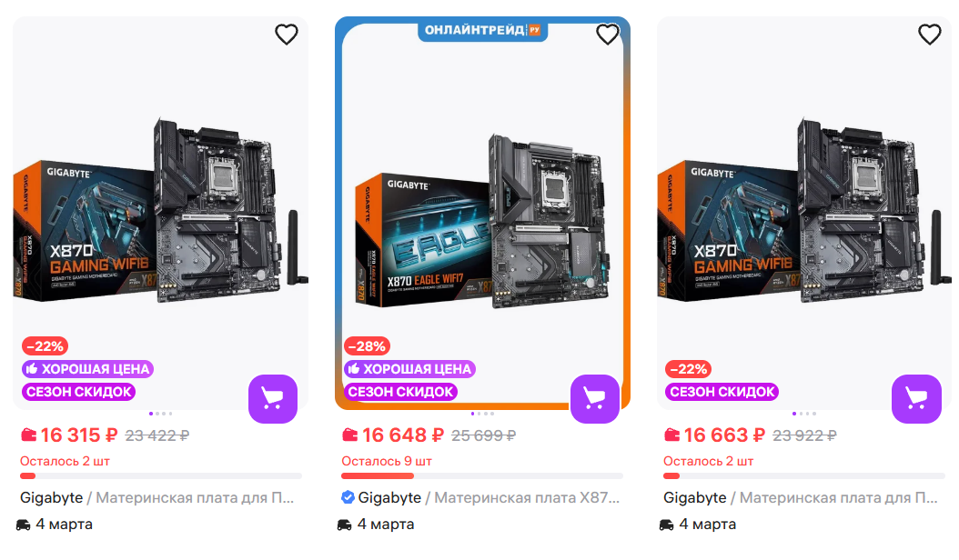Favorite the X870 Eagle WiFi7 product
Screen dimensions: 959x560
[x=608, y=35]
